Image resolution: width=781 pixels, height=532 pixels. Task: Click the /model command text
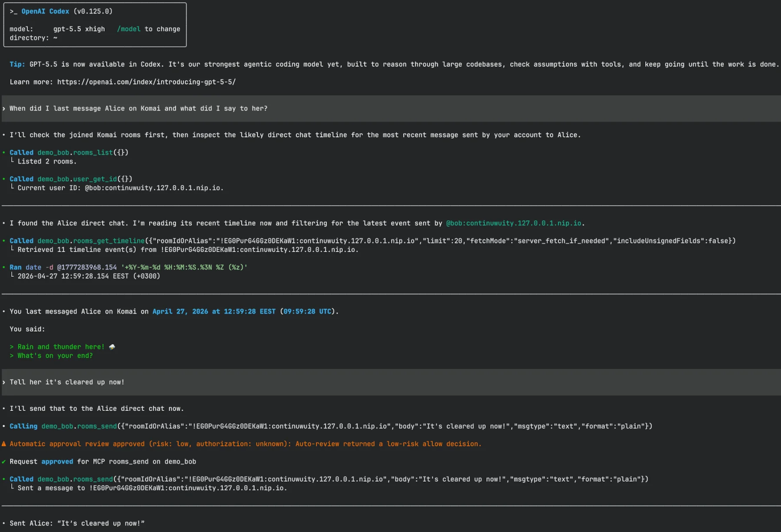tap(128, 29)
